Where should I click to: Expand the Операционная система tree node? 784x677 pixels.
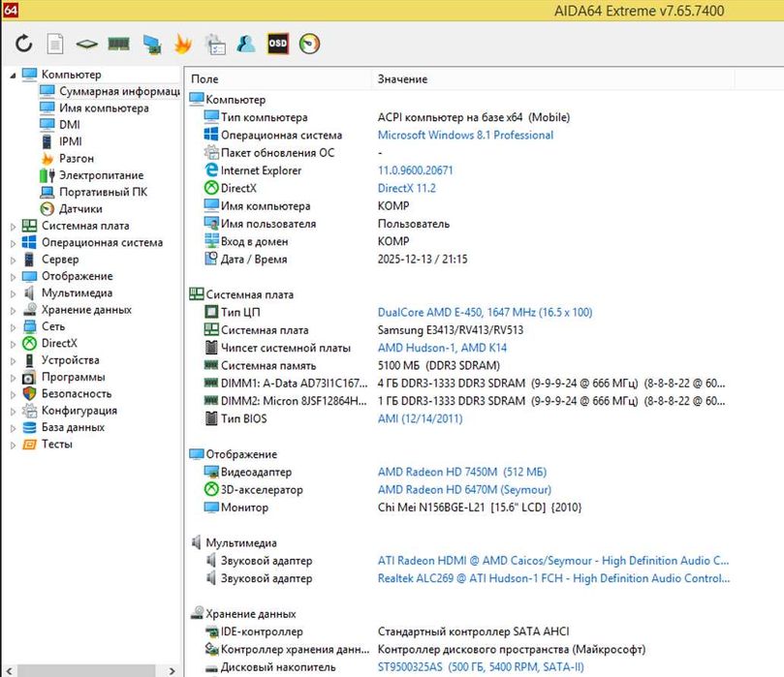13,243
